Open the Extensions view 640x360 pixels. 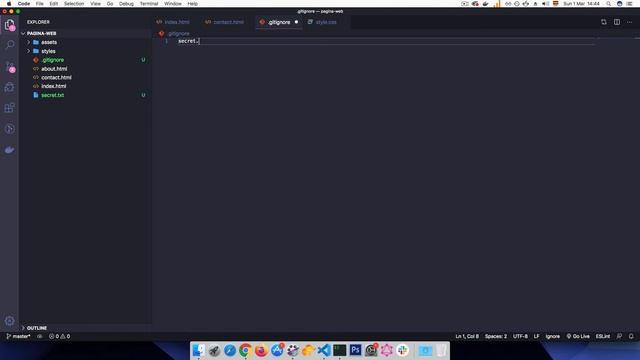click(9, 108)
